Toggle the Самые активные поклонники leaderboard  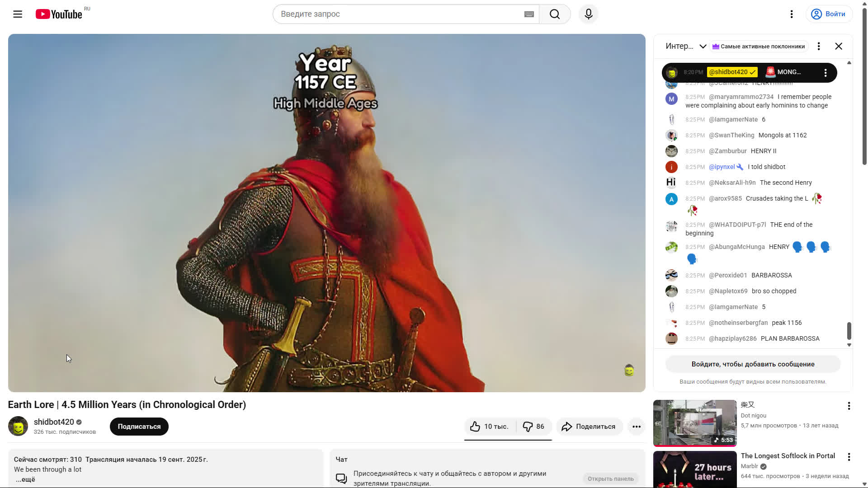coord(758,46)
